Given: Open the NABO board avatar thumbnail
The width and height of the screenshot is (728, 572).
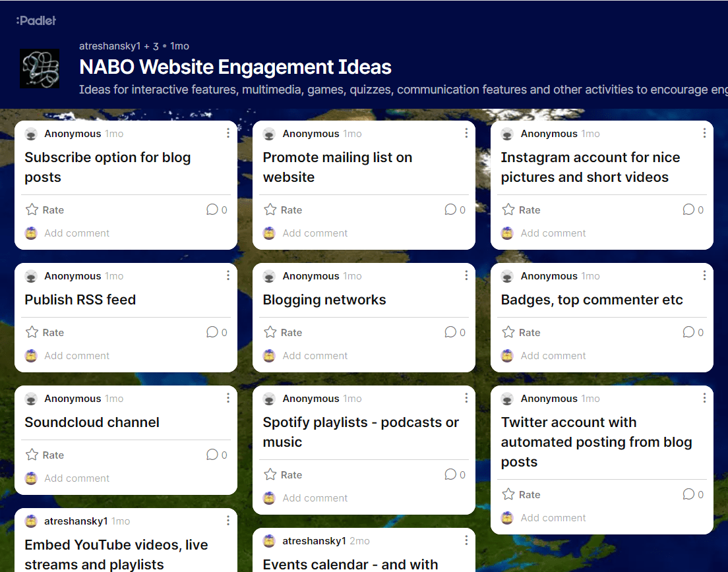Looking at the screenshot, I should coord(40,69).
